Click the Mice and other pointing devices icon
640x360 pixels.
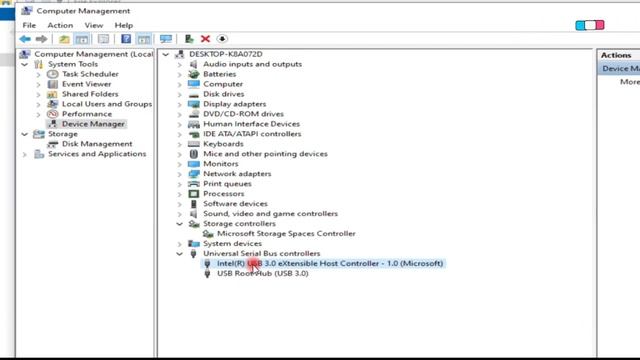point(193,154)
